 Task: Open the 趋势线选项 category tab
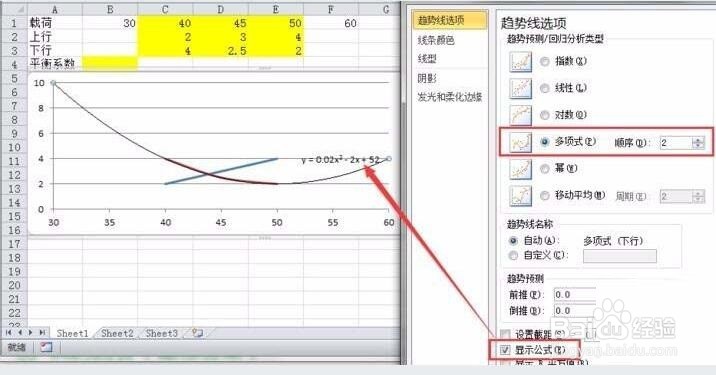[x=450, y=20]
